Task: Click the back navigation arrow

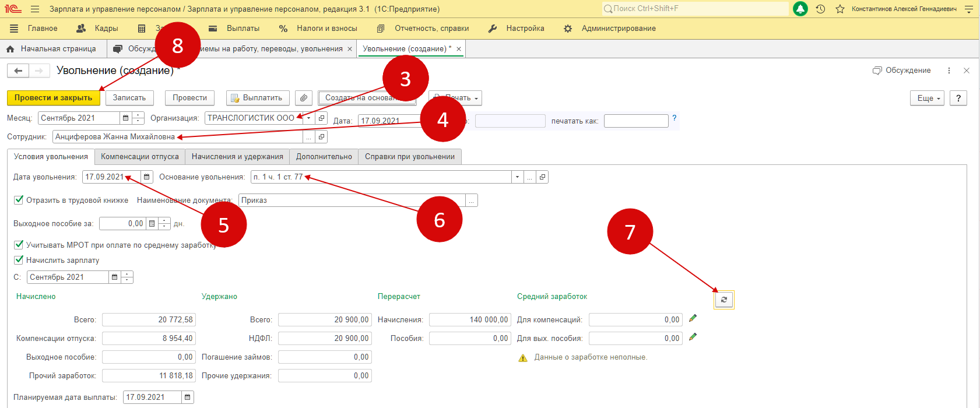Action: [x=18, y=71]
